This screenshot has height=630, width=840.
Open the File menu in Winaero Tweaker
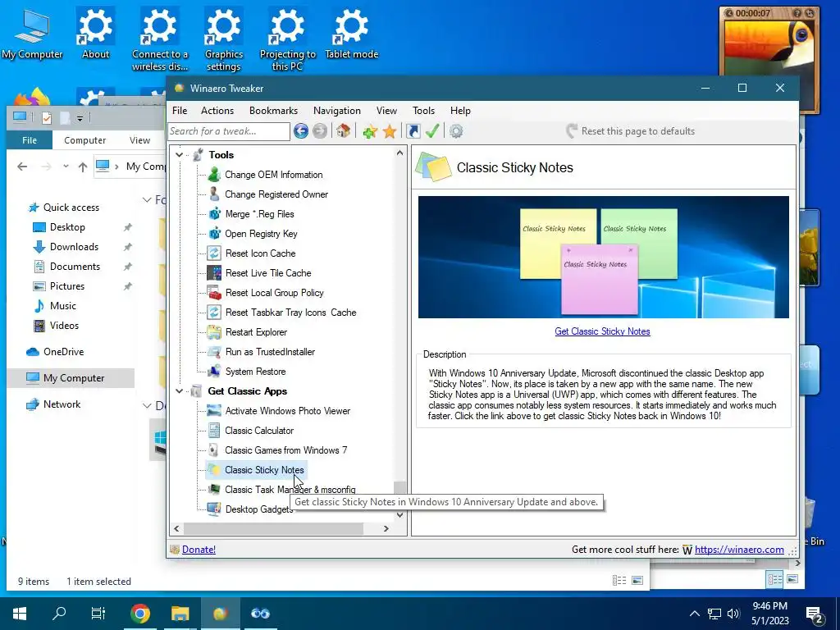[180, 111]
